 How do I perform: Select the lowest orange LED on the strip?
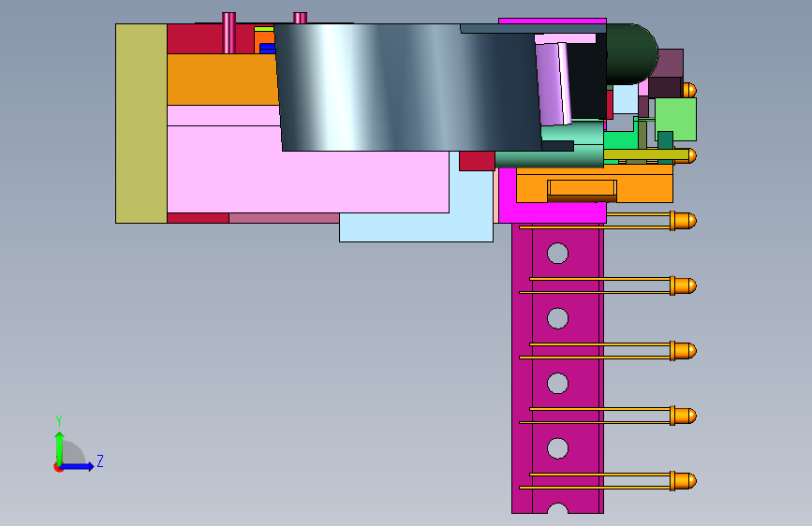click(684, 481)
